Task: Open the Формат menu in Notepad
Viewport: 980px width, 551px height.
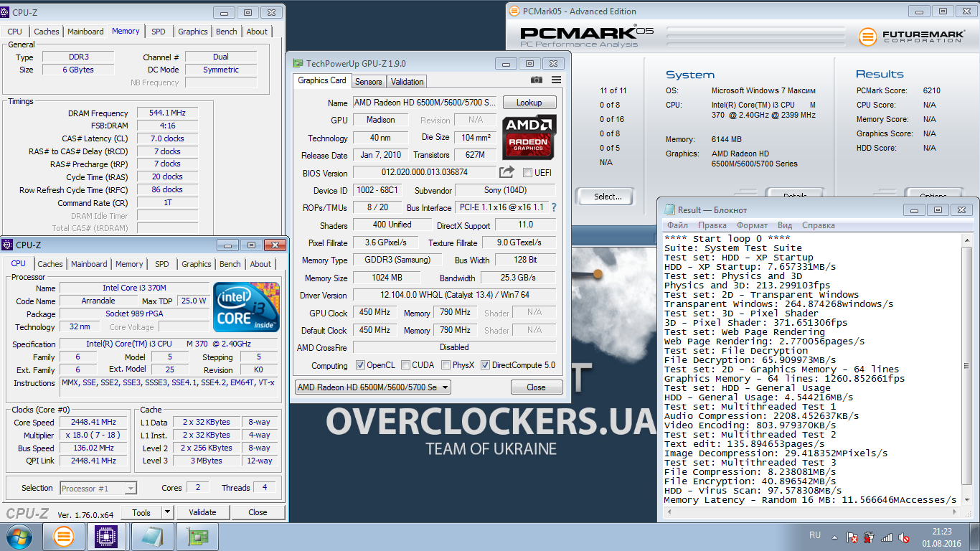Action: [x=752, y=225]
